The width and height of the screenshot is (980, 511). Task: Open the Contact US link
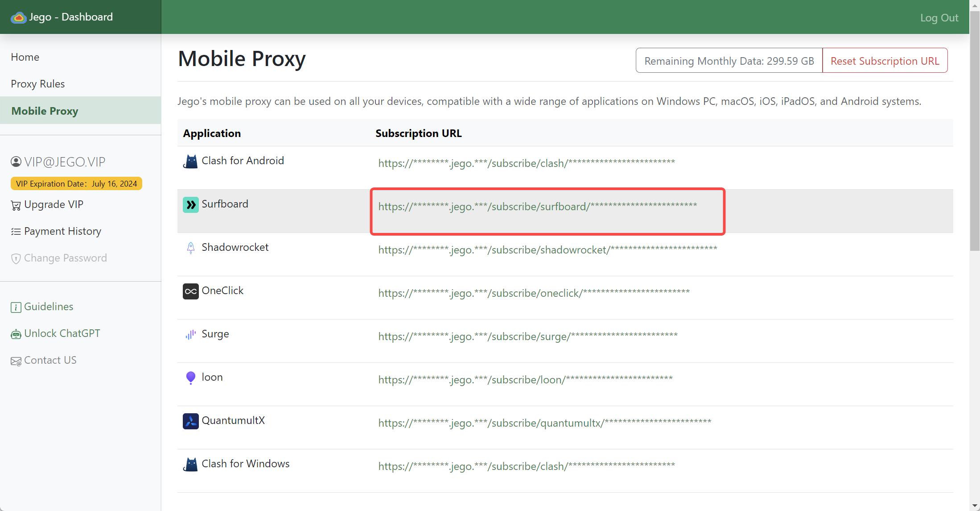50,360
